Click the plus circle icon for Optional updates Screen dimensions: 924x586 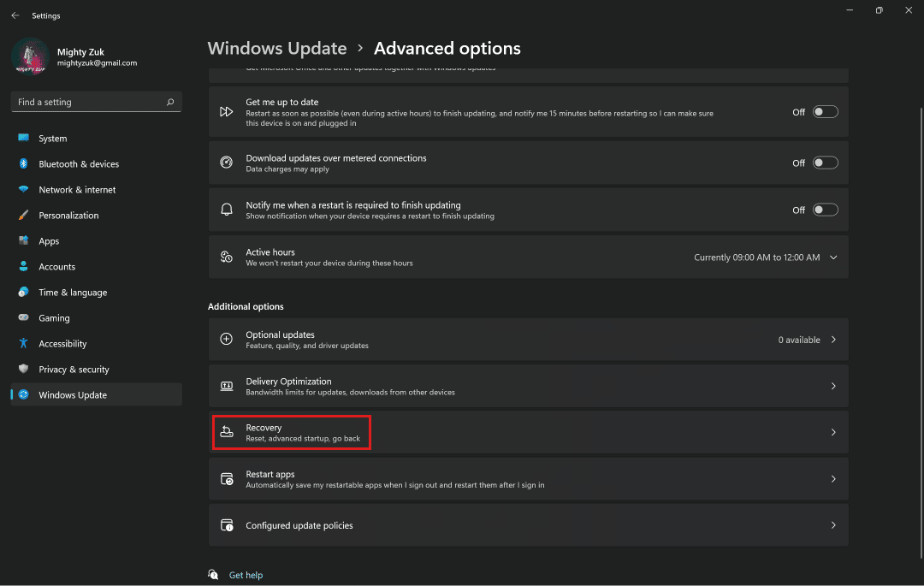pyautogui.click(x=226, y=339)
